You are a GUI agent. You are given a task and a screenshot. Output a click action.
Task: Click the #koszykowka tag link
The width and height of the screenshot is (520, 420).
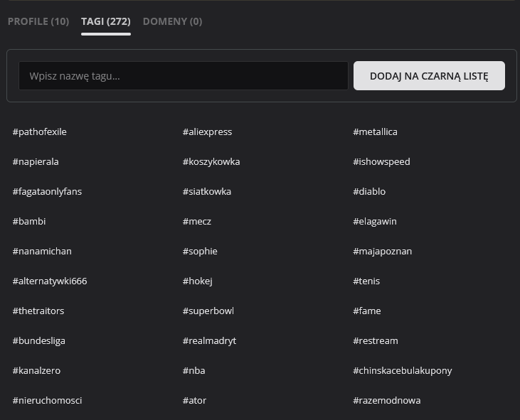211,161
